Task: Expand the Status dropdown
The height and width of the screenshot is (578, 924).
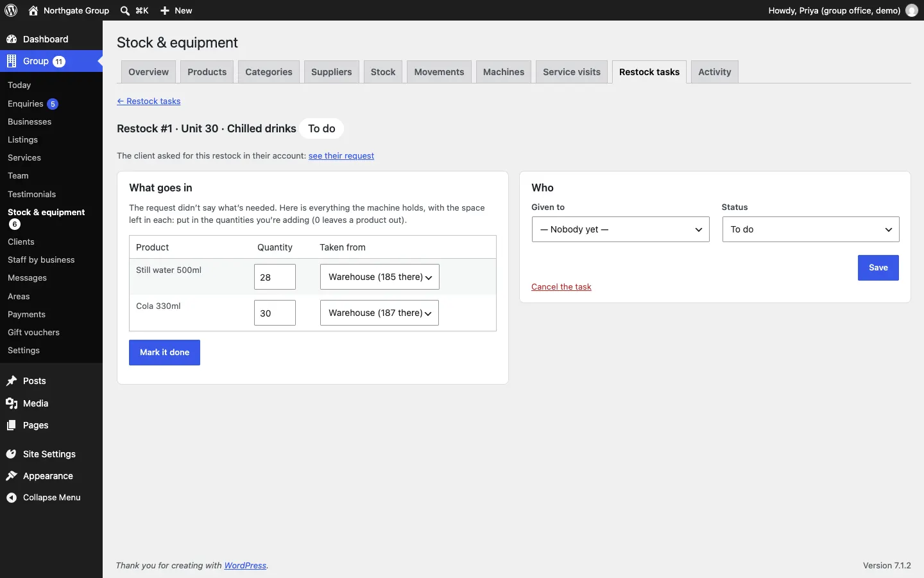Action: pos(811,229)
